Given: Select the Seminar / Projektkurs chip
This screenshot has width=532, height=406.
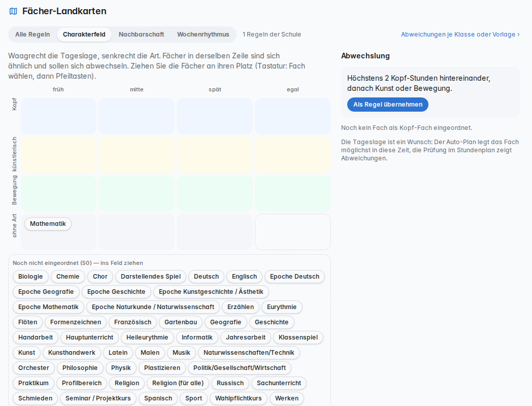Looking at the screenshot, I should tap(98, 398).
